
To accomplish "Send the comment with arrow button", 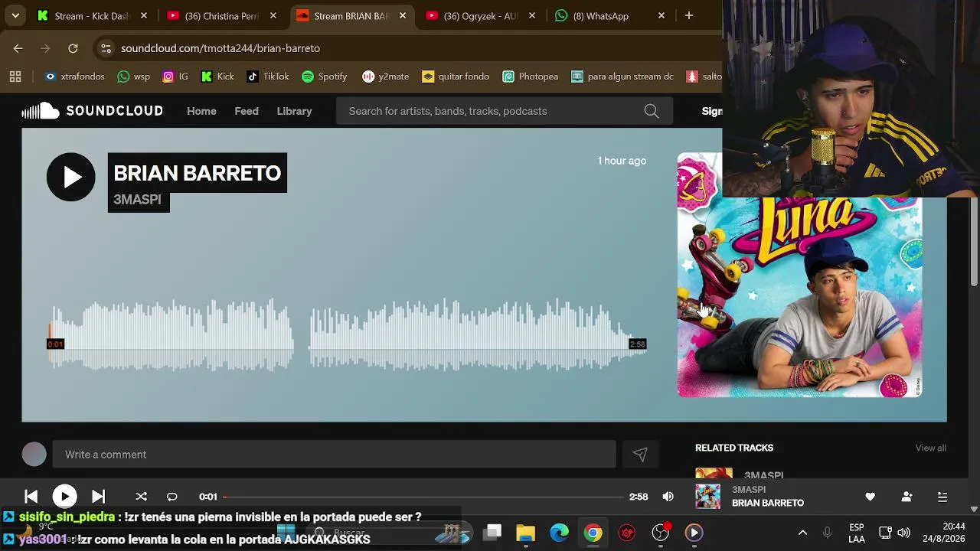I will pyautogui.click(x=640, y=455).
